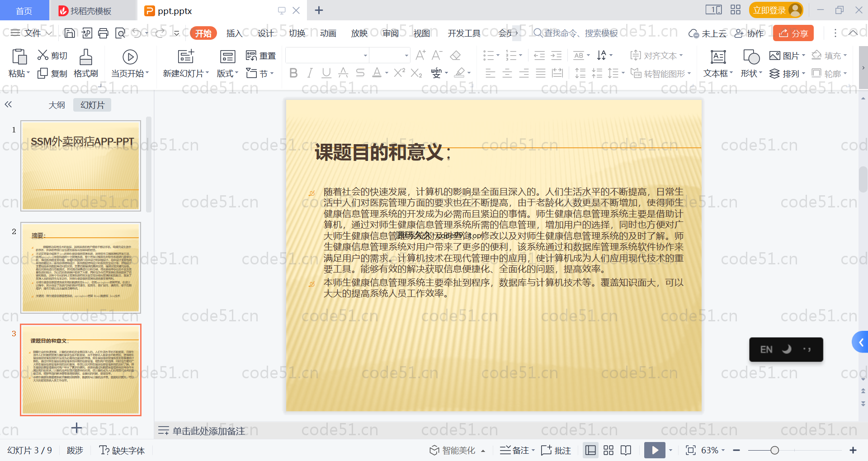The image size is (868, 461).
Task: Start slideshow from current page (当页开始)
Action: [130, 64]
